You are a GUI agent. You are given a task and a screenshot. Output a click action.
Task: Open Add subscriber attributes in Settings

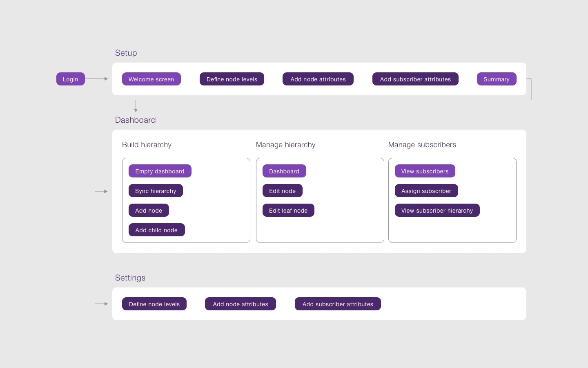(x=337, y=304)
